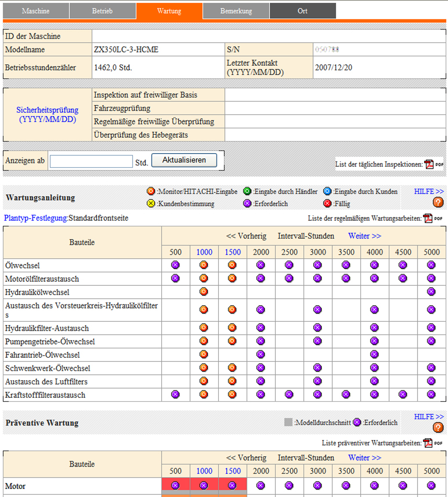
Task: Open the Ort tab
Action: [x=303, y=11]
